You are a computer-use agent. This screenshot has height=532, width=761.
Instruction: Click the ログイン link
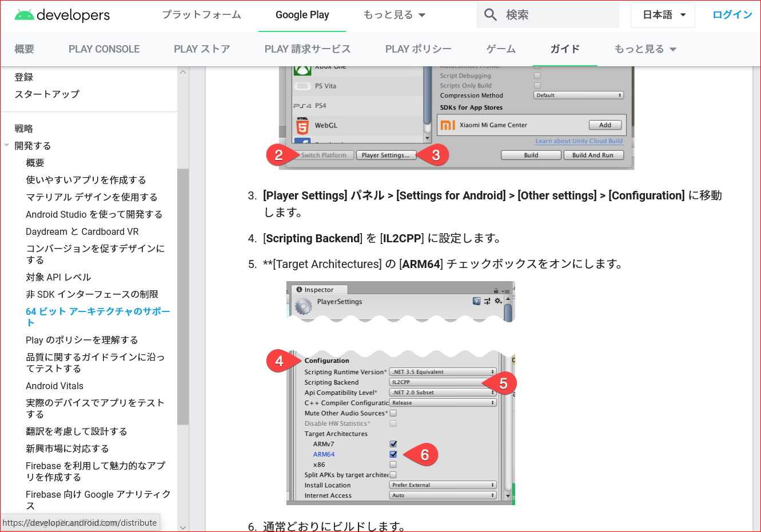732,15
